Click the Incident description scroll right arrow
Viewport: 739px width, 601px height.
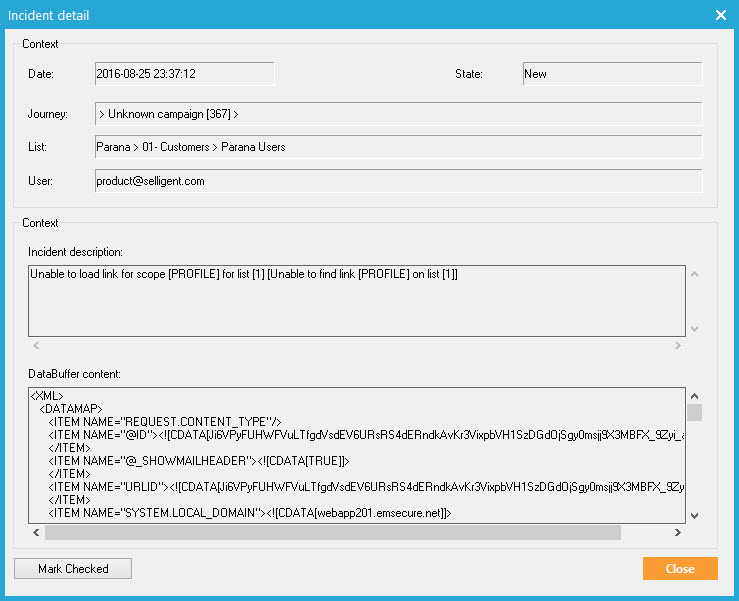(677, 346)
